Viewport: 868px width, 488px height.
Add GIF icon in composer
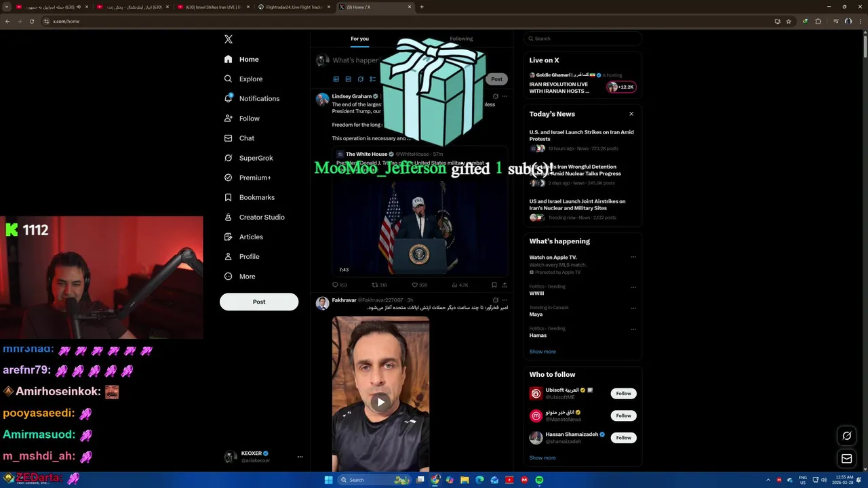pyautogui.click(x=348, y=79)
